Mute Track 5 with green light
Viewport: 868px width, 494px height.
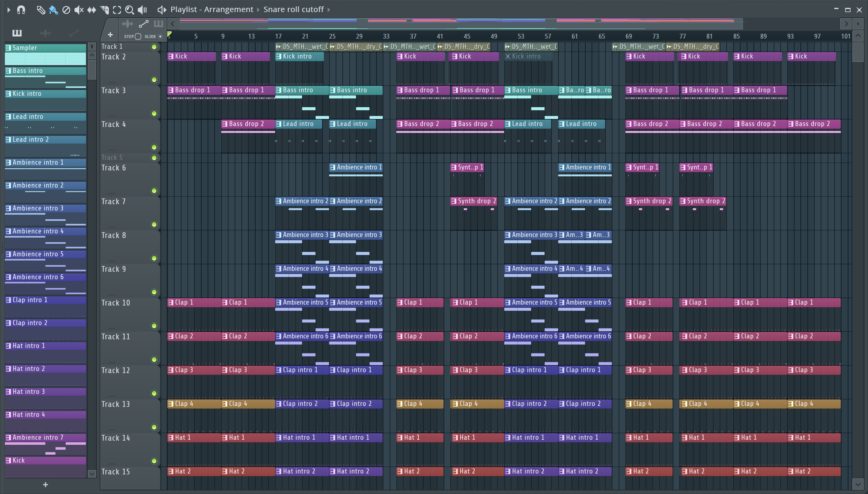click(154, 158)
